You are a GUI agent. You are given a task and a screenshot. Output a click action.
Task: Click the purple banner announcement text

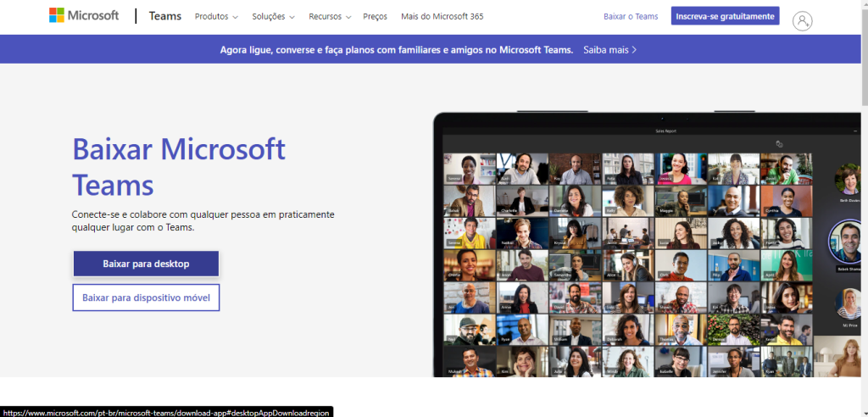coord(397,49)
